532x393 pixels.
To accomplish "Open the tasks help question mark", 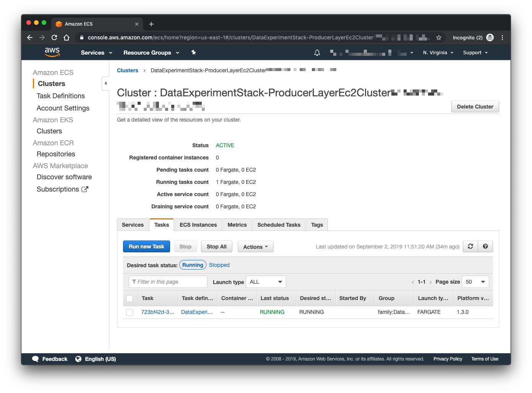I will pyautogui.click(x=485, y=247).
